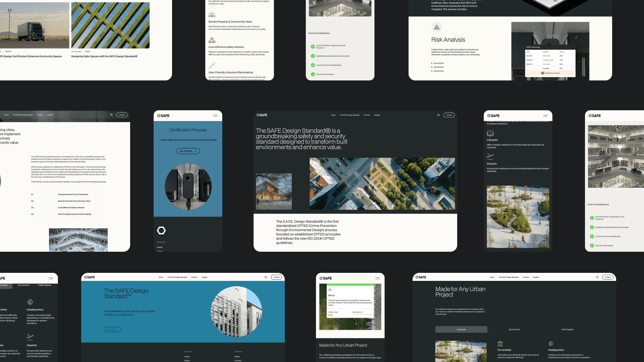Click the round icon above Risk Analysis heading
Screen dimensions: 644x362
coord(437,27)
